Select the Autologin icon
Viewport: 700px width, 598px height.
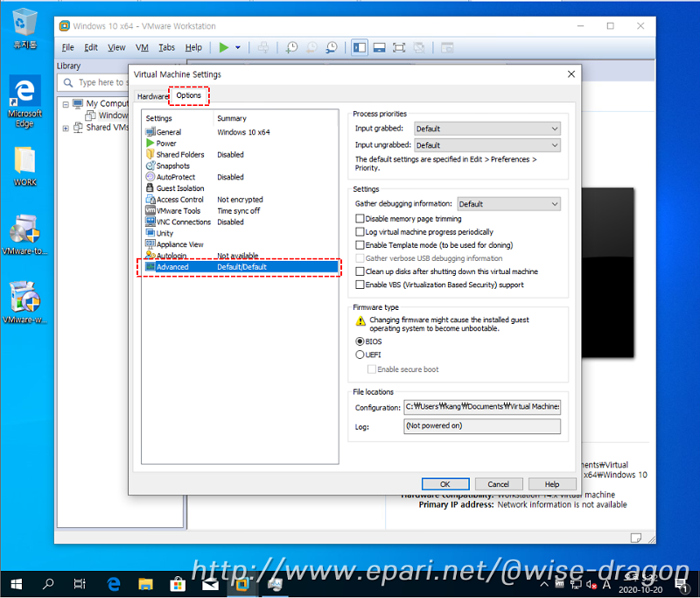pos(150,255)
